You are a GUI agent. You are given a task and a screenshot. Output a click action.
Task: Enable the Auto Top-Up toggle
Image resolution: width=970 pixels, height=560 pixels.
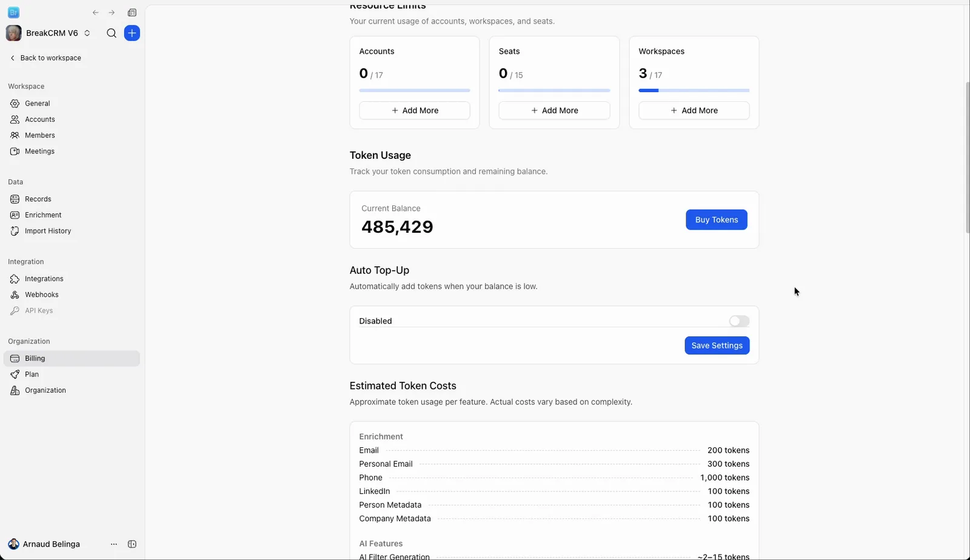tap(739, 321)
